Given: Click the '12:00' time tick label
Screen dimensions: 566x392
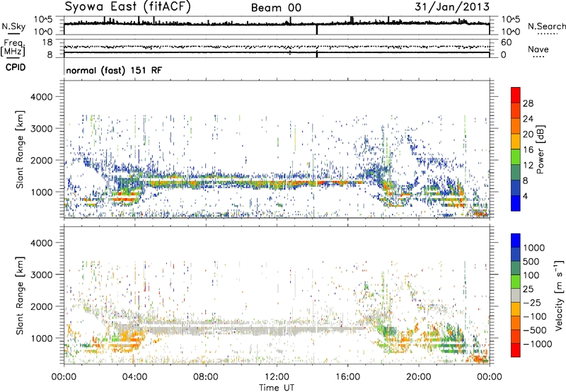Looking at the screenshot, I should pyautogui.click(x=277, y=377).
